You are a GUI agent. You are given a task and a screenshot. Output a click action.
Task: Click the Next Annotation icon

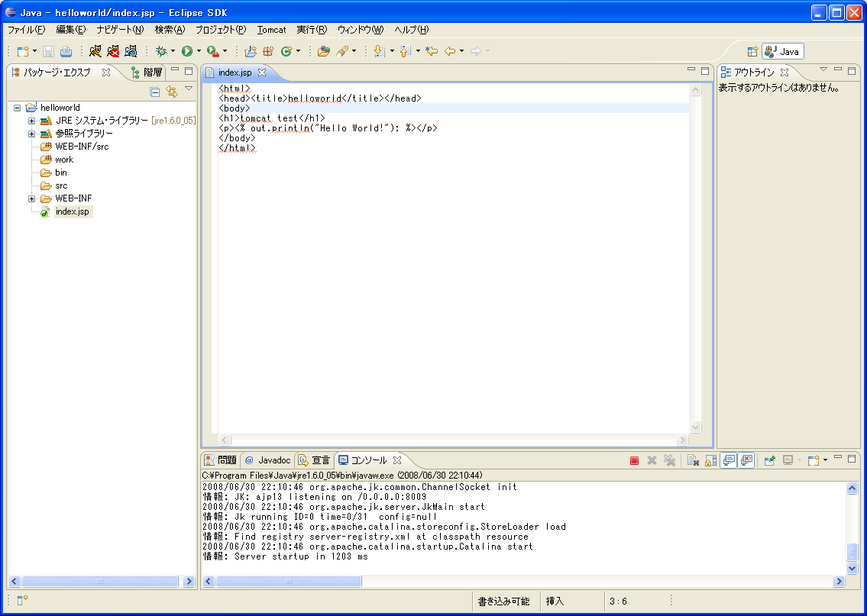[x=380, y=51]
